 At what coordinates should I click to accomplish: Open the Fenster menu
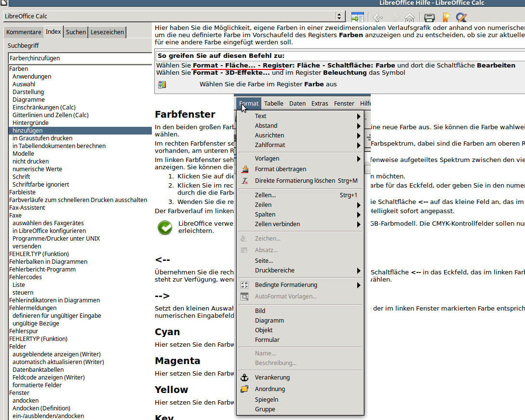[344, 104]
